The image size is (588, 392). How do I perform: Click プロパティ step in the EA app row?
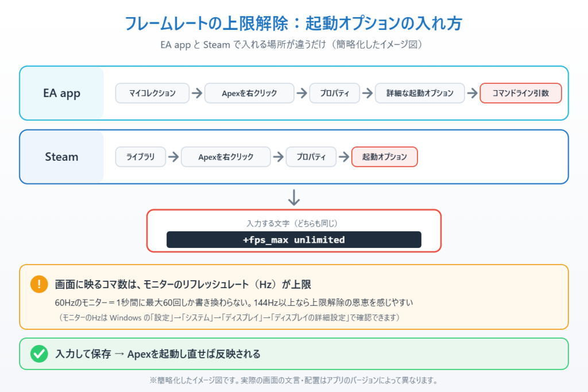coord(335,93)
